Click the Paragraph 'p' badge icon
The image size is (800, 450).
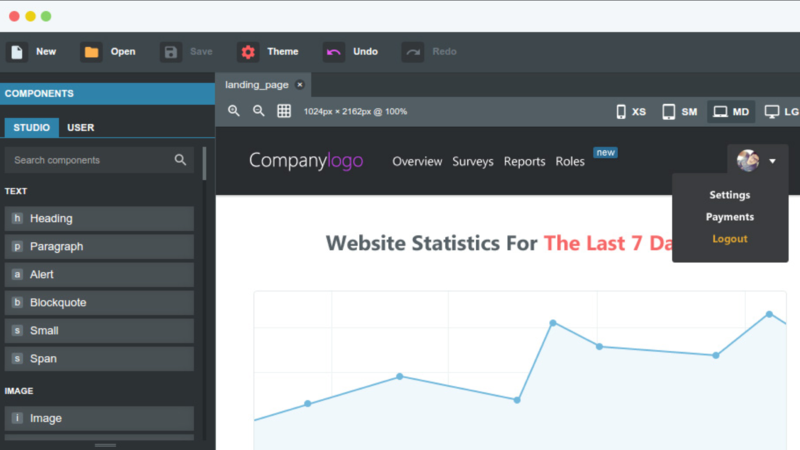point(17,246)
